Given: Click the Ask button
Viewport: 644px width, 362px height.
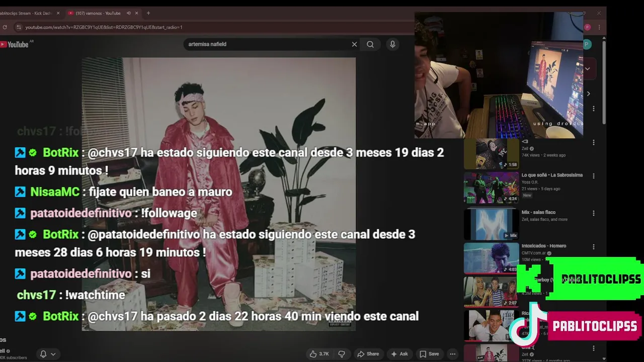Looking at the screenshot, I should pyautogui.click(x=399, y=354).
